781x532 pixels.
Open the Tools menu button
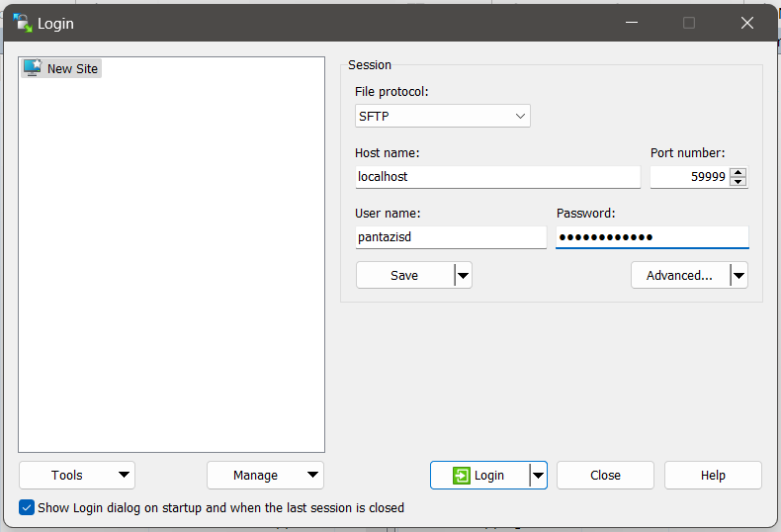pyautogui.click(x=77, y=476)
